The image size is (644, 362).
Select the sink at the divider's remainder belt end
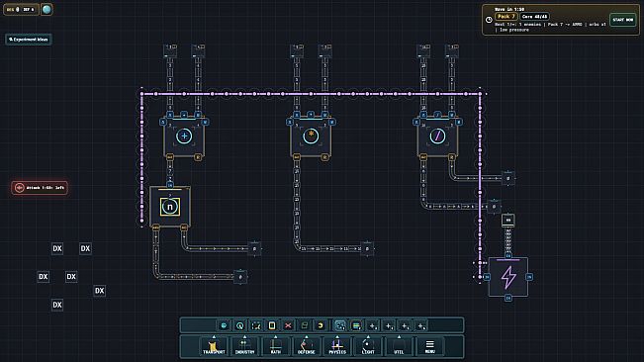[x=508, y=178]
